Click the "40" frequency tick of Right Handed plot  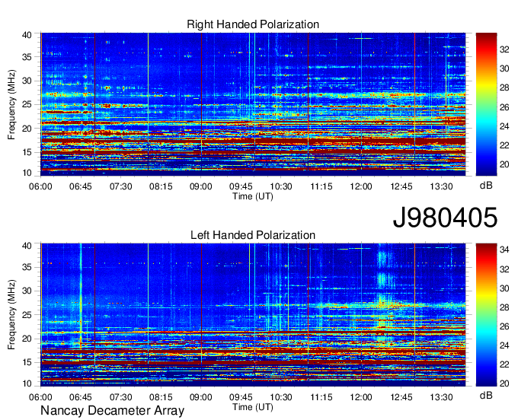(27, 35)
